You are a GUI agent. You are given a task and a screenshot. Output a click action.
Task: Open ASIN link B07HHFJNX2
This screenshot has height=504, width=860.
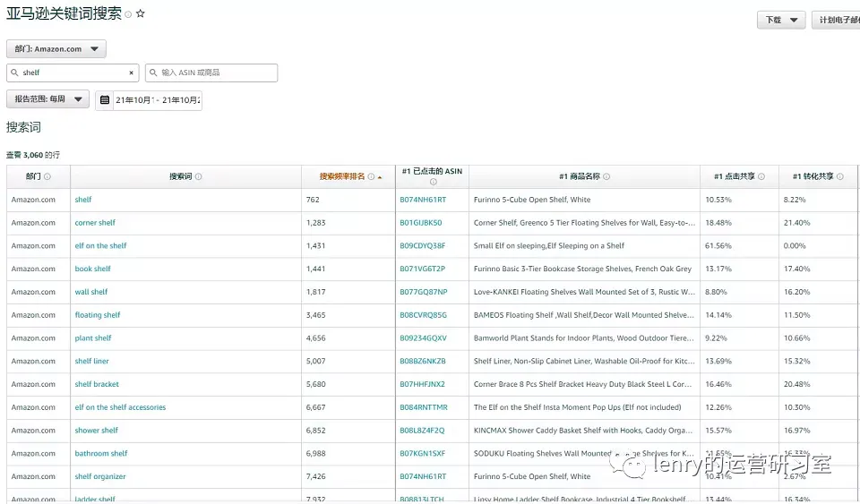pos(422,384)
